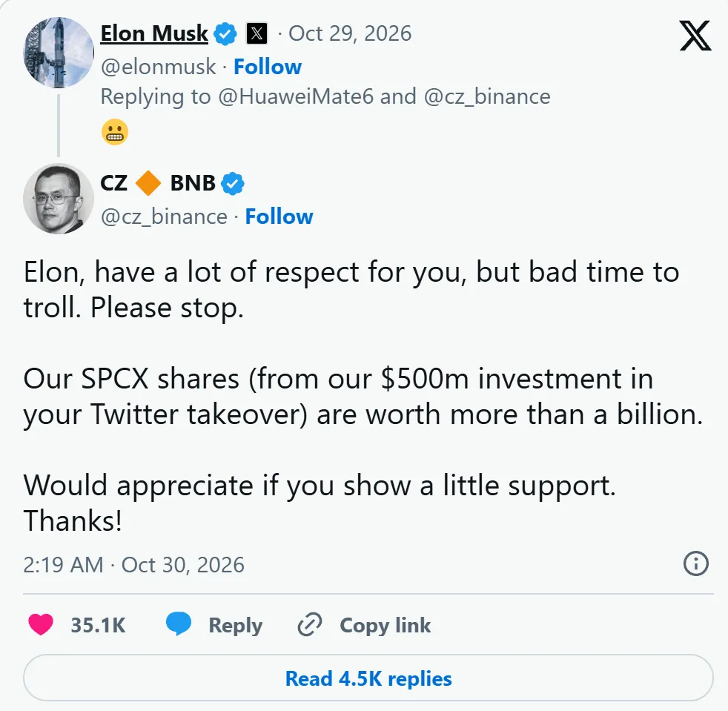The width and height of the screenshot is (728, 711).
Task: Click the X logo in top corner
Action: 695,36
